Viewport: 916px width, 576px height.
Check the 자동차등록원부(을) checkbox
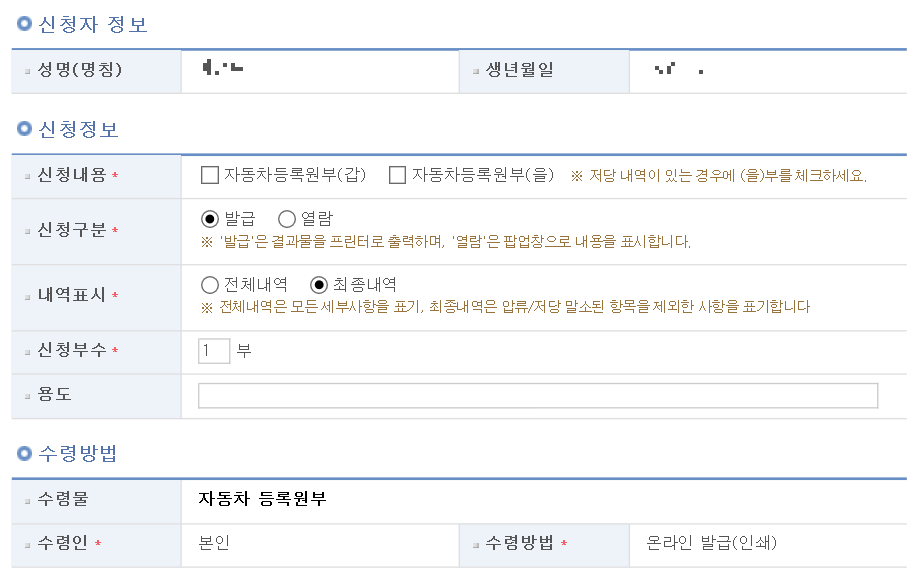[397, 175]
